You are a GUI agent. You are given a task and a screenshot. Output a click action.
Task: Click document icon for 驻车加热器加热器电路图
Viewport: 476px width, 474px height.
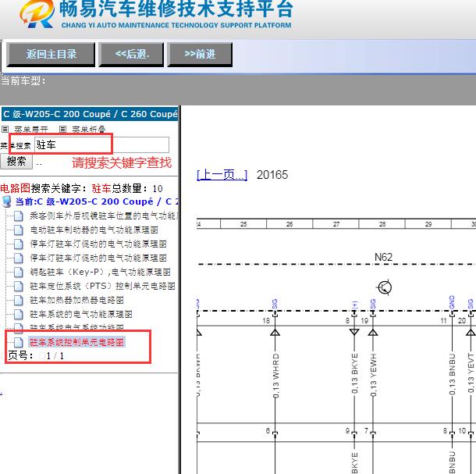point(19,300)
